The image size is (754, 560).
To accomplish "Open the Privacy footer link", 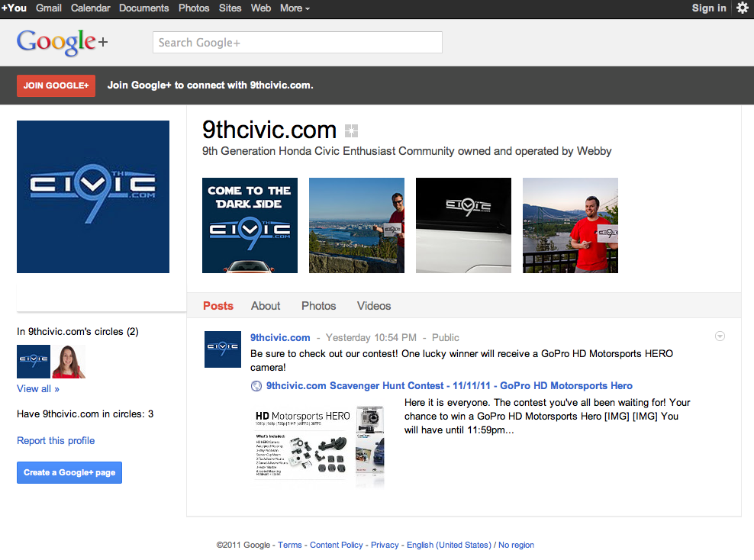I will (x=385, y=545).
